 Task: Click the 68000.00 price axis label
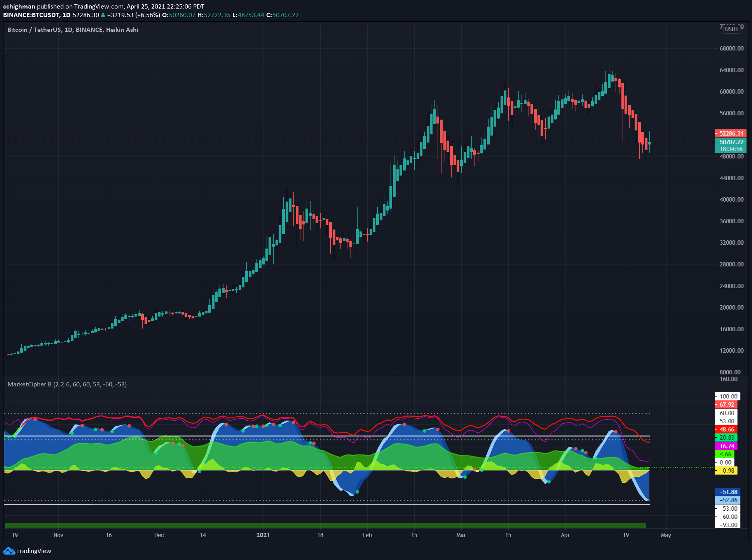coord(731,49)
